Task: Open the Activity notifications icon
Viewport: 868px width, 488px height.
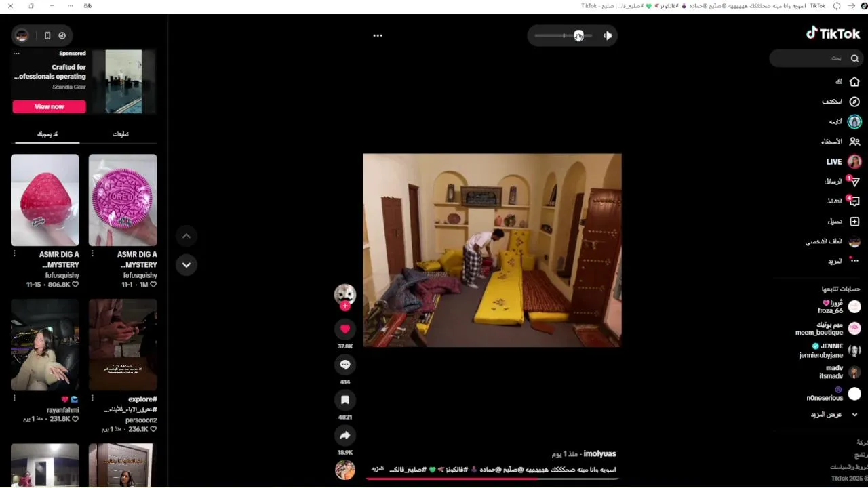Action: click(854, 201)
